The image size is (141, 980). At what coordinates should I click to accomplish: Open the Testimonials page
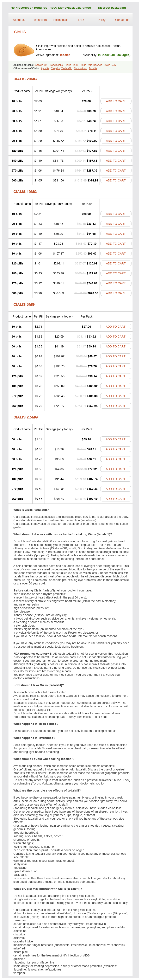(60, 20)
